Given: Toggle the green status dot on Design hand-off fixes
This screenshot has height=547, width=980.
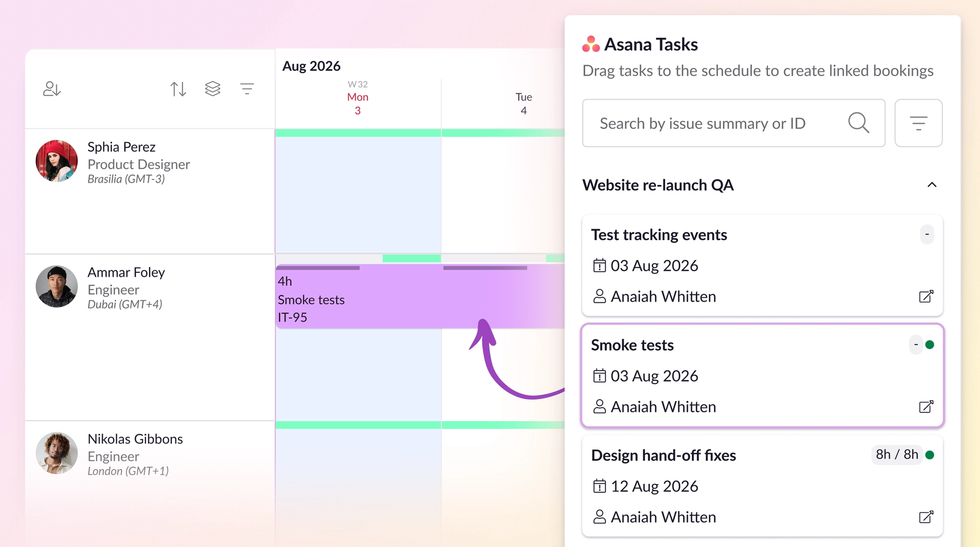Looking at the screenshot, I should (x=930, y=455).
